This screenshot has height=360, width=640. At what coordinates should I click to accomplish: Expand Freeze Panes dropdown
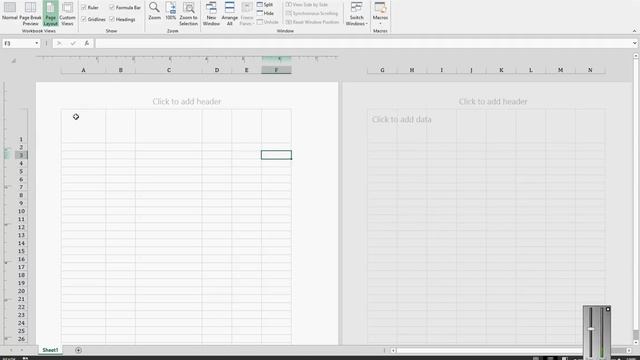[246, 13]
